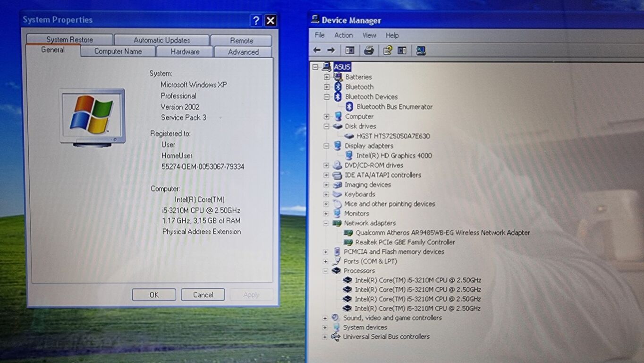This screenshot has height=363, width=644.
Task: Open the Action menu in Device Manager
Action: [x=343, y=35]
